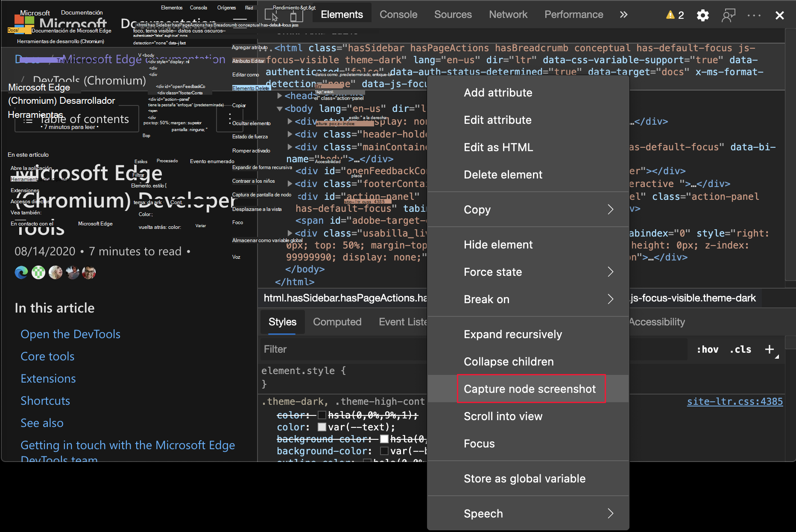This screenshot has height=532, width=796.
Task: Expand the header-holder div node
Action: click(x=290, y=134)
